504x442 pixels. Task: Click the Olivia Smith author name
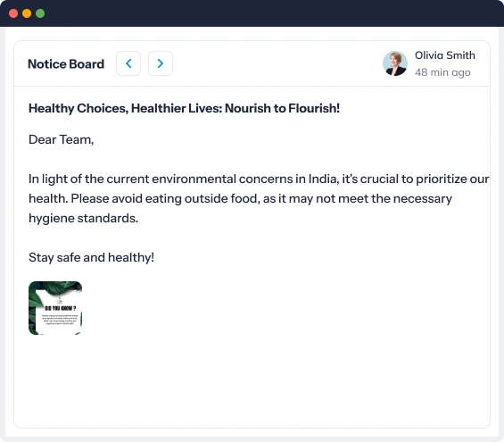pyautogui.click(x=445, y=55)
